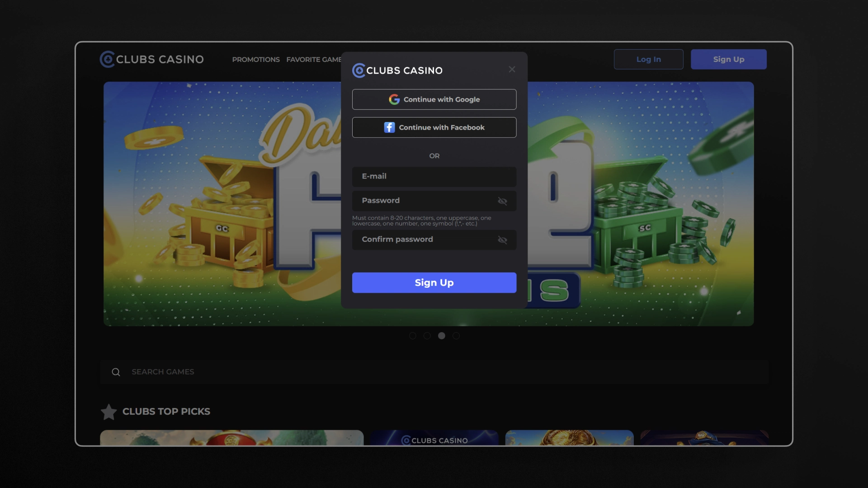Click the password requirements hint text
868x488 pixels.
point(422,221)
